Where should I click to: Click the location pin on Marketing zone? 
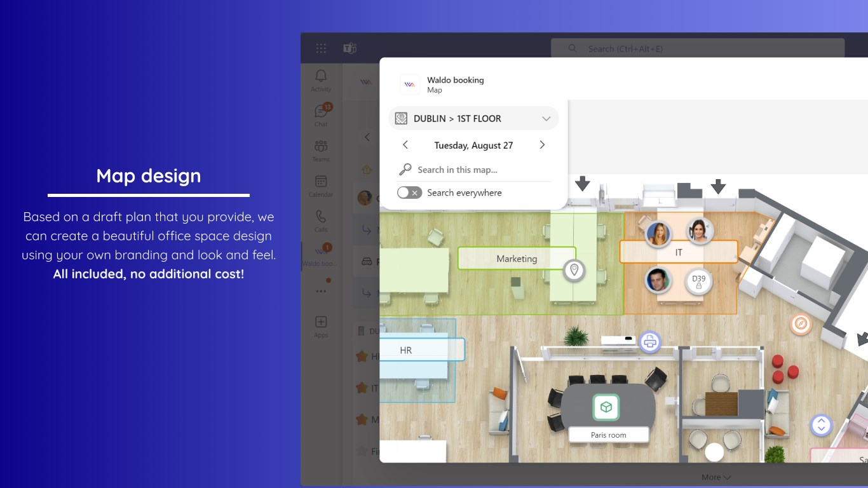(574, 271)
